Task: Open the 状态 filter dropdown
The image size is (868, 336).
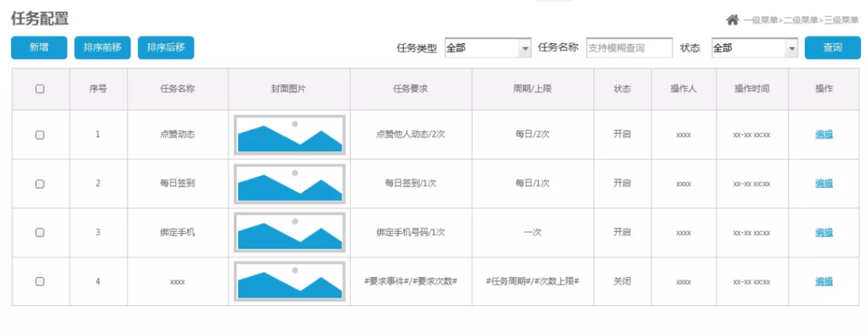Action: coord(755,48)
